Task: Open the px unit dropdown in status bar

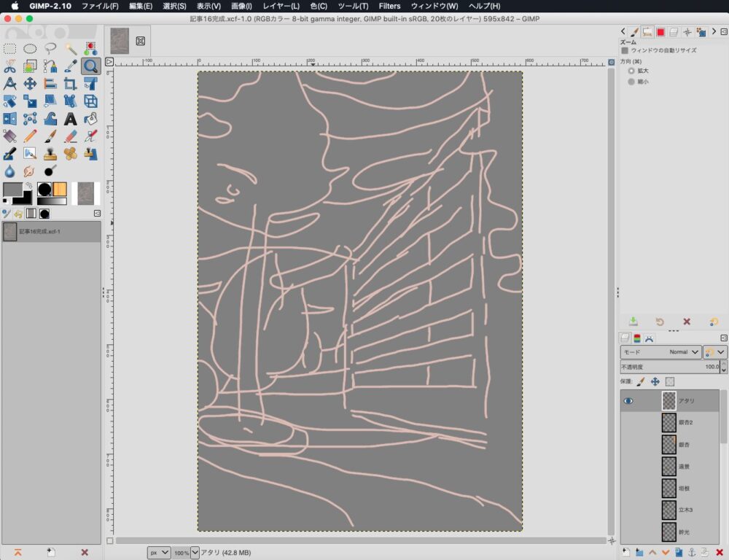Action: coord(159,553)
